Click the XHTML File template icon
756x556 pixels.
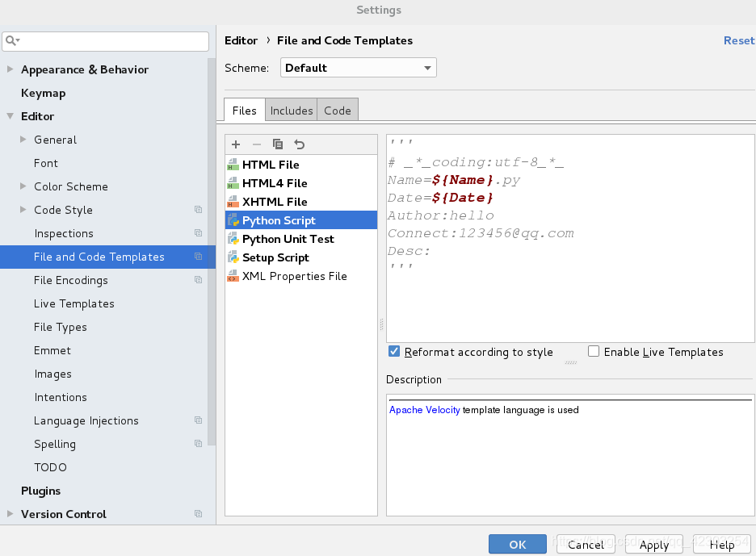click(233, 202)
